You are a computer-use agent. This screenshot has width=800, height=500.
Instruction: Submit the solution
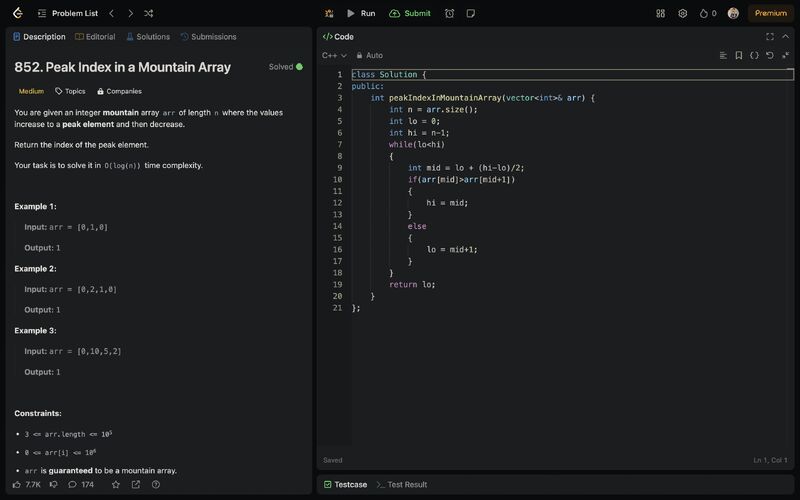pyautogui.click(x=410, y=13)
